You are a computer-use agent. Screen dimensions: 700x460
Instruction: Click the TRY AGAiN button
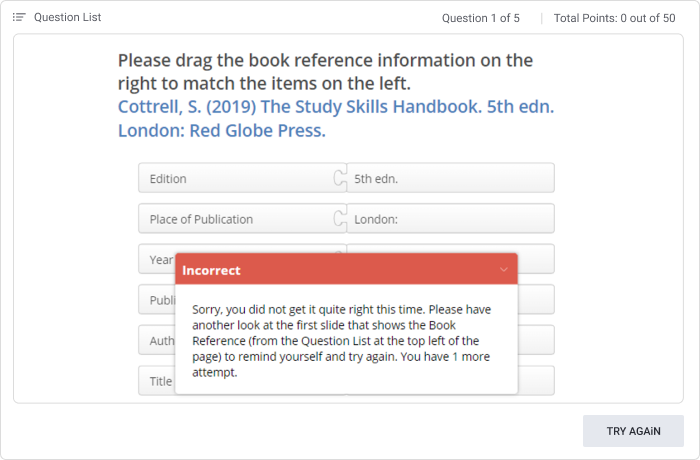tap(633, 431)
